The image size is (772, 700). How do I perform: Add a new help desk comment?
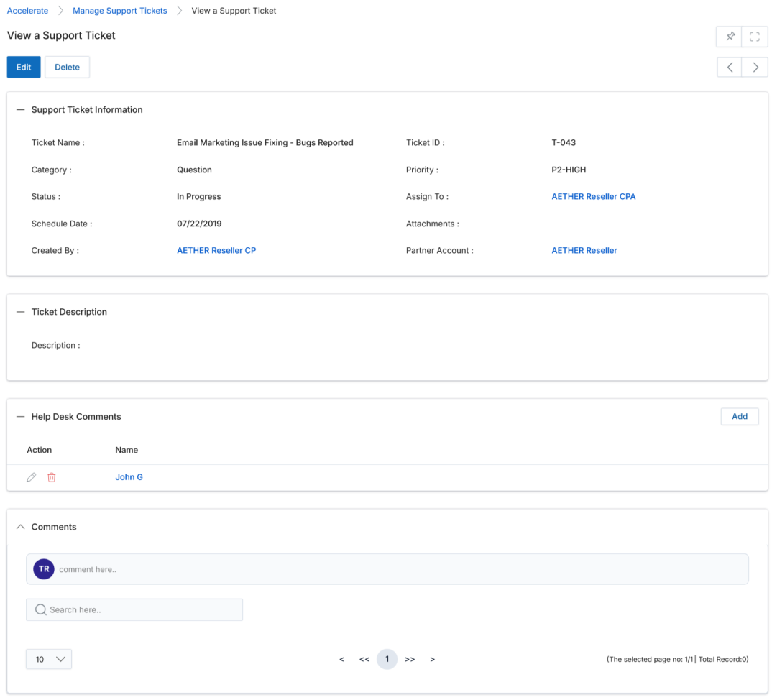tap(740, 416)
